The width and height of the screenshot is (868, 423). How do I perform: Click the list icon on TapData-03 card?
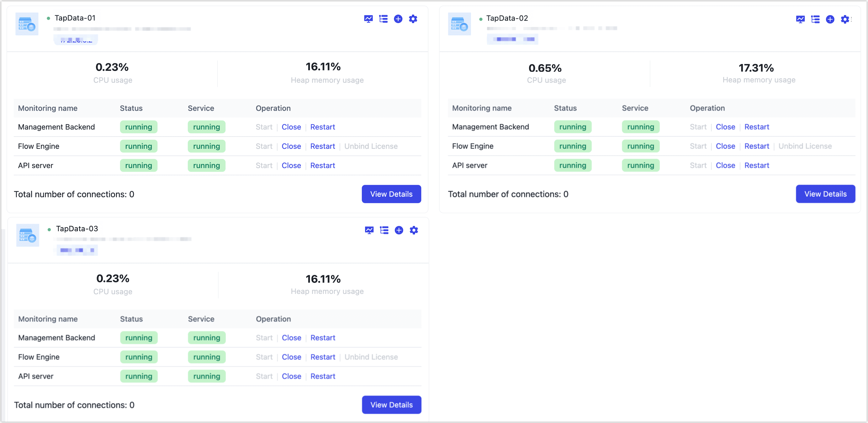point(384,230)
